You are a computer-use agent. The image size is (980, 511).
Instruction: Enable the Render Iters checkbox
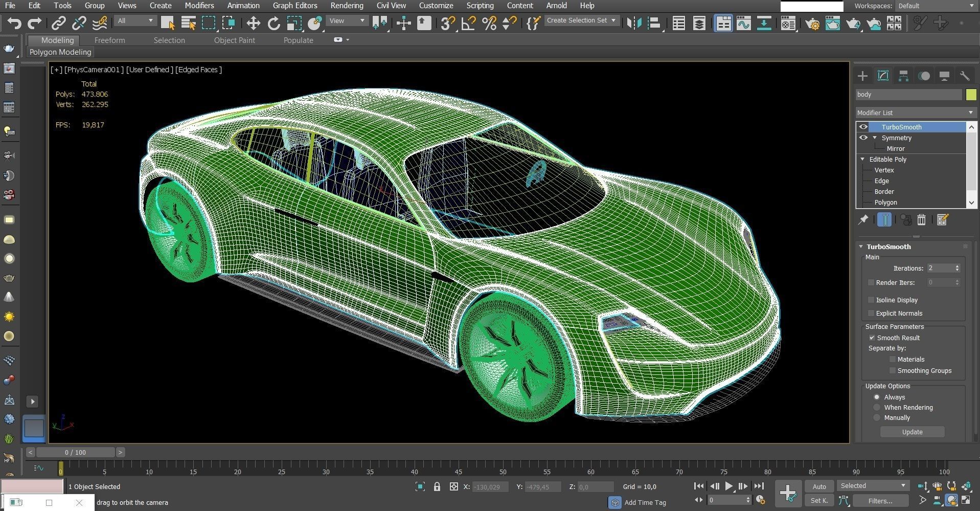[871, 282]
